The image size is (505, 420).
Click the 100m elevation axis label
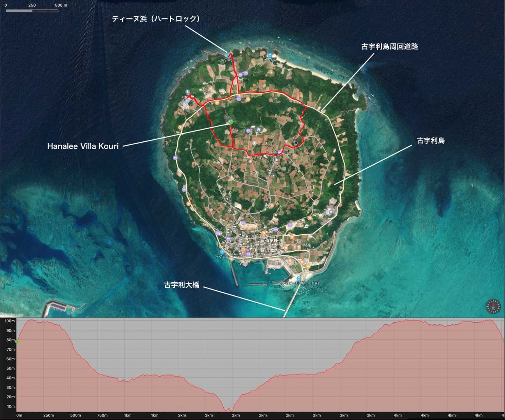pyautogui.click(x=9, y=321)
